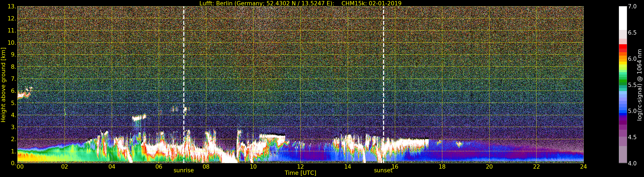Click the "16" time axis tick label

[395, 166]
